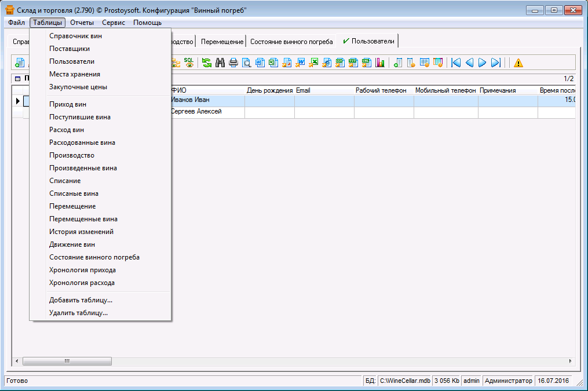The width and height of the screenshot is (588, 391).
Task: Open 'Состояние винного погреба' menu entry
Action: point(94,257)
